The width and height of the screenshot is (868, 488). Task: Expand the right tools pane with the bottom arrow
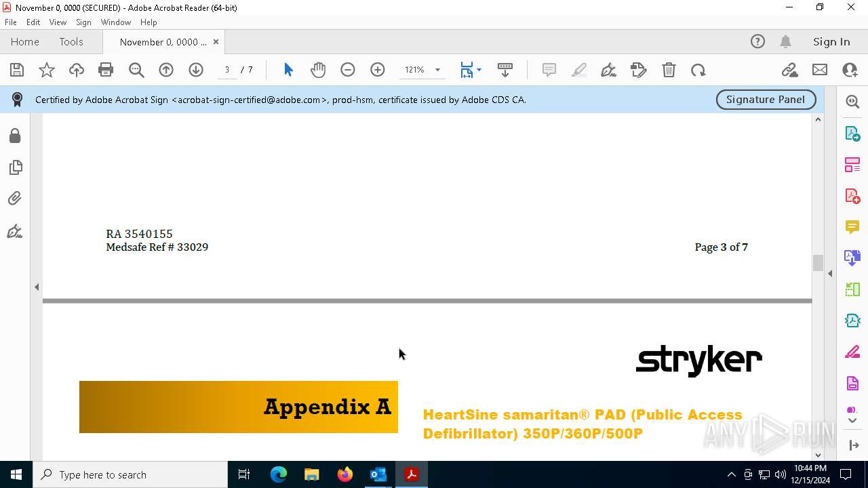coord(852,445)
